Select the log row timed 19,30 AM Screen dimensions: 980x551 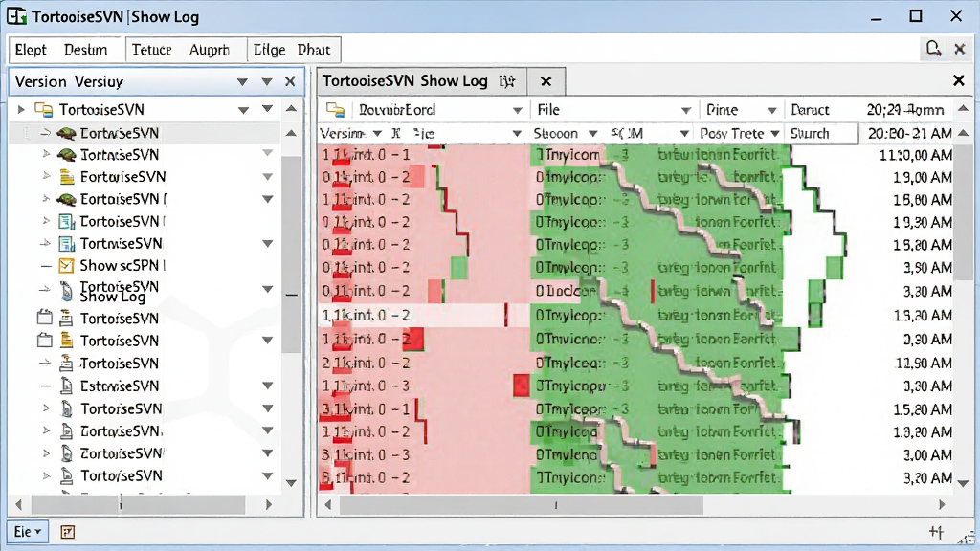(x=635, y=222)
